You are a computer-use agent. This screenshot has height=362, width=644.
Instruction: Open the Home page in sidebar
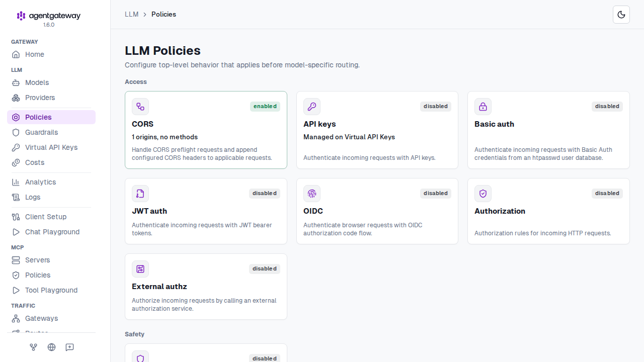[51, 54]
